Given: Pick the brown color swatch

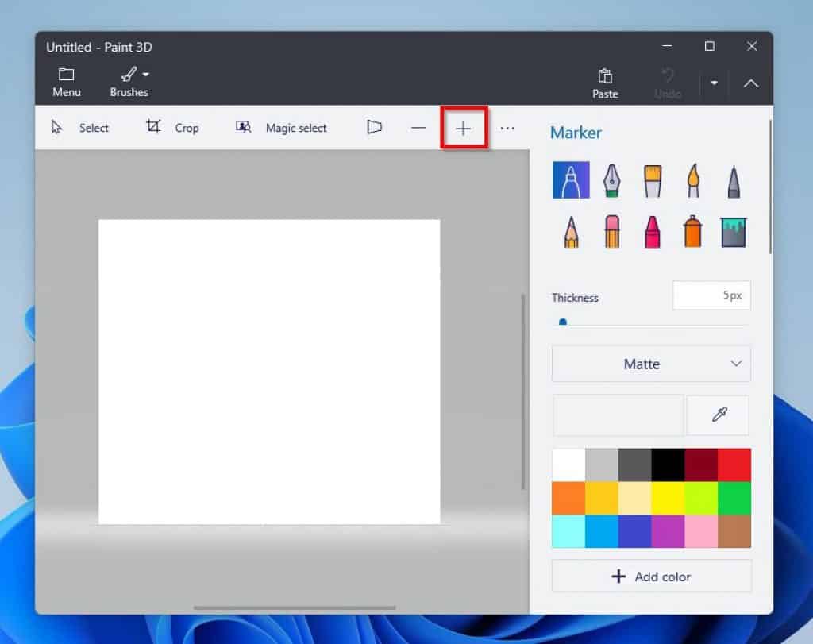Looking at the screenshot, I should click(x=734, y=531).
